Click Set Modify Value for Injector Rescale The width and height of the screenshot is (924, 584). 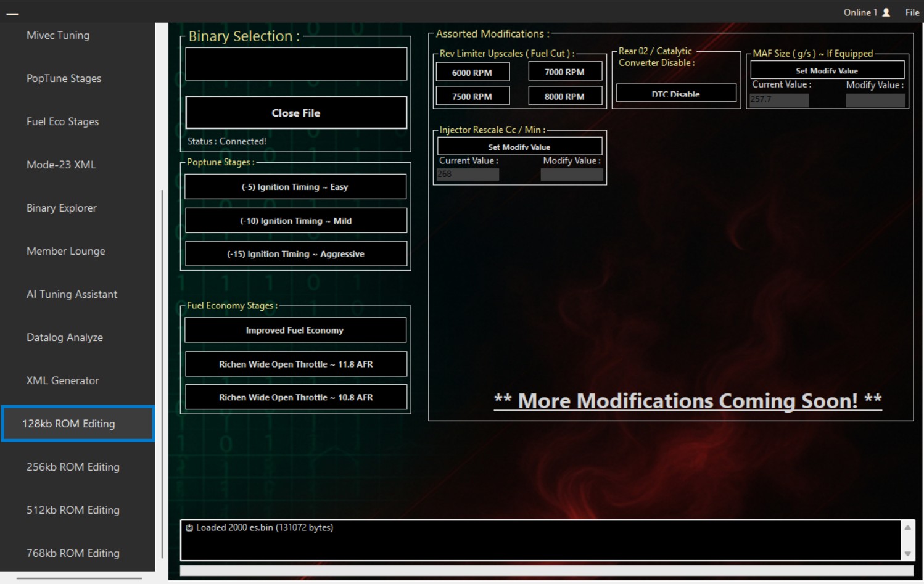pyautogui.click(x=519, y=146)
